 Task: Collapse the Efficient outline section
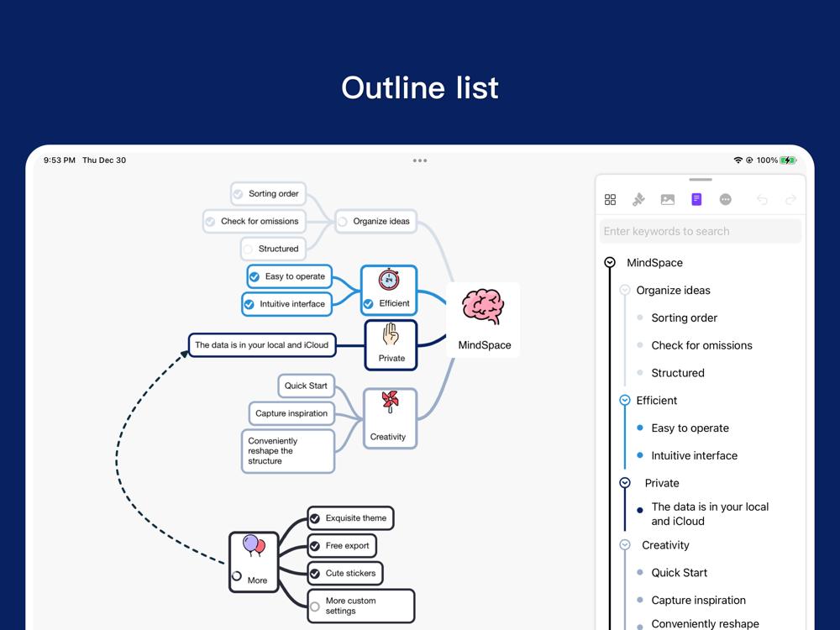click(x=625, y=400)
